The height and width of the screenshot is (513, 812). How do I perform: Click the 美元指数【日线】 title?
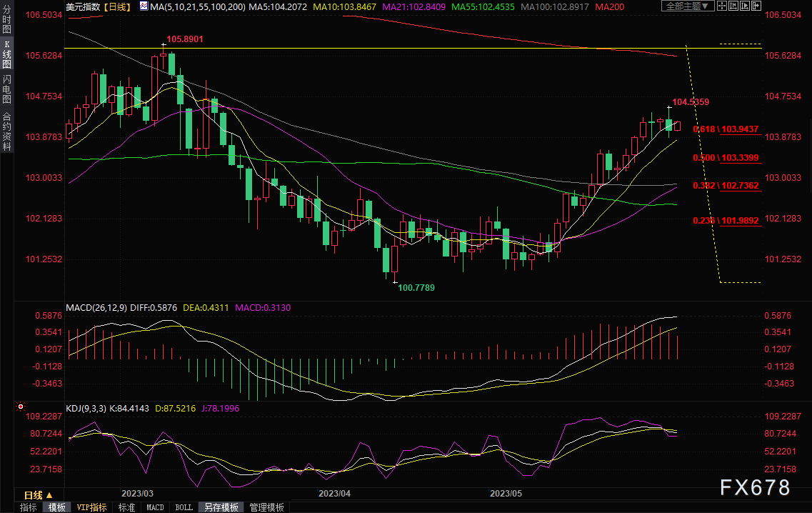point(99,6)
